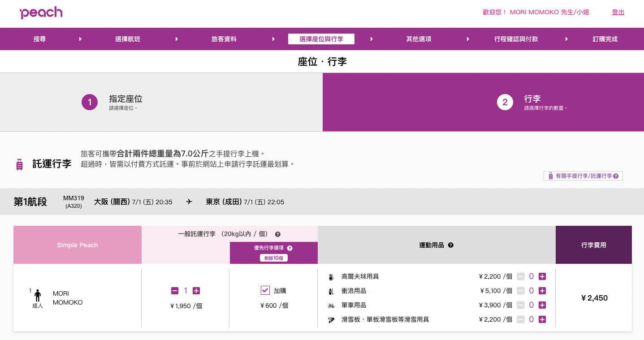Click the bicycle equipment icon
644x340 pixels.
coord(331,306)
